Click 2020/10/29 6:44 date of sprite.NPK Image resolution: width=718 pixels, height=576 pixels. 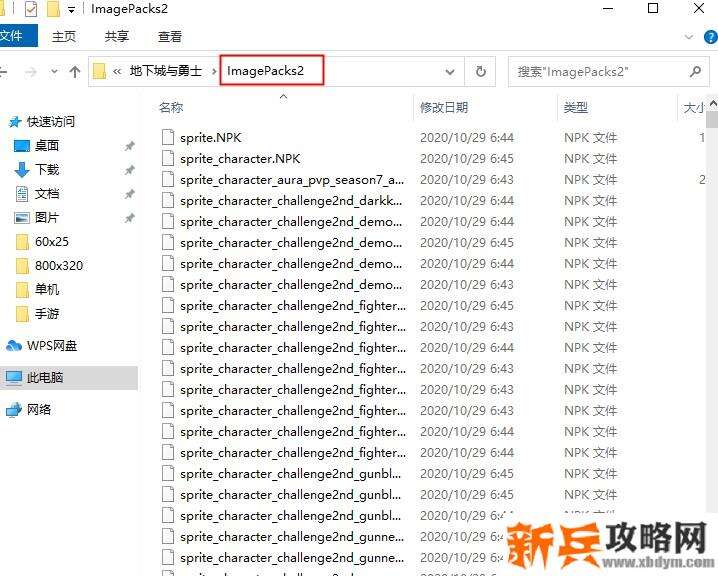467,138
